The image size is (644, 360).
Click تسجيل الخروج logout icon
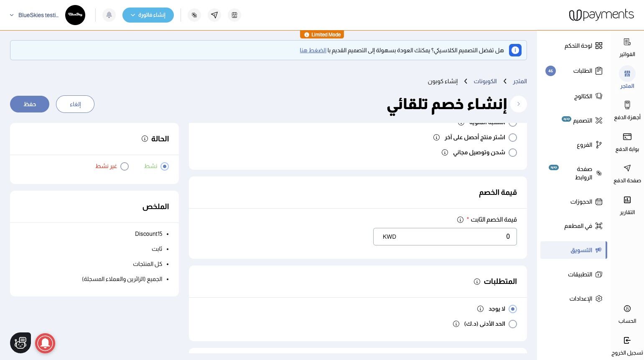click(627, 346)
